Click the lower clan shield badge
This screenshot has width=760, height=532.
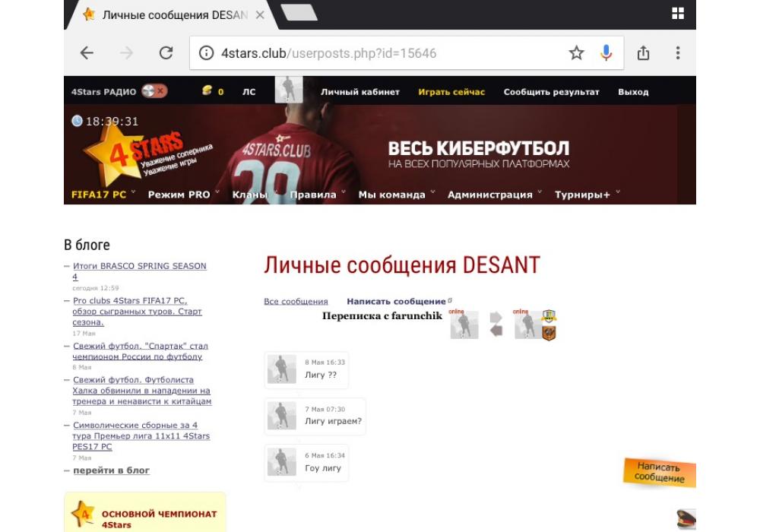click(x=549, y=333)
